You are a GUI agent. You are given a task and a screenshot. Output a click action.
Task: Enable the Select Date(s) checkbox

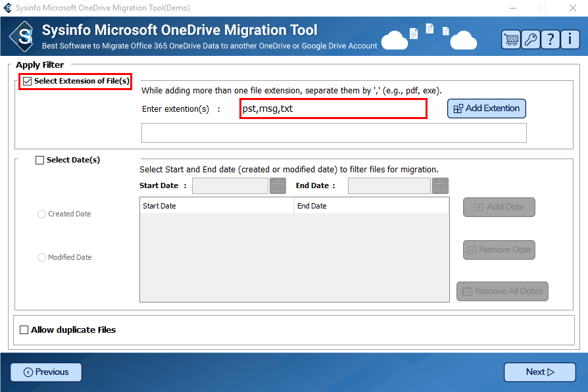click(40, 160)
